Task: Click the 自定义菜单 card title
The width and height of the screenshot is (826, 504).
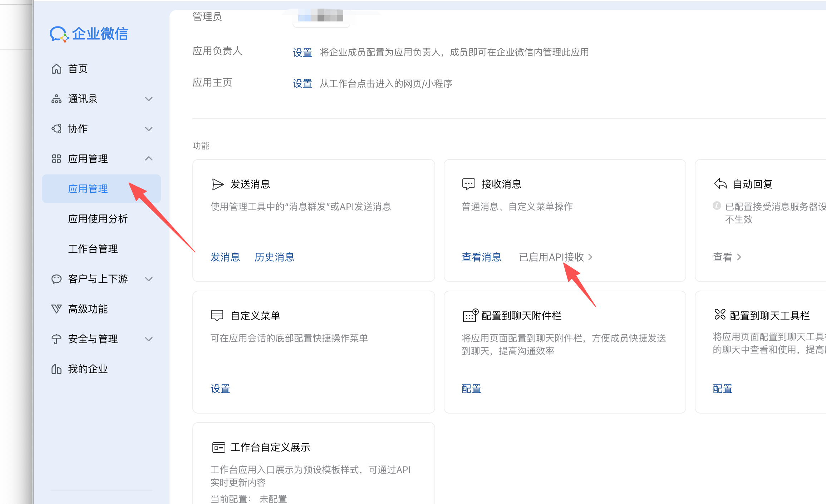Action: [255, 316]
